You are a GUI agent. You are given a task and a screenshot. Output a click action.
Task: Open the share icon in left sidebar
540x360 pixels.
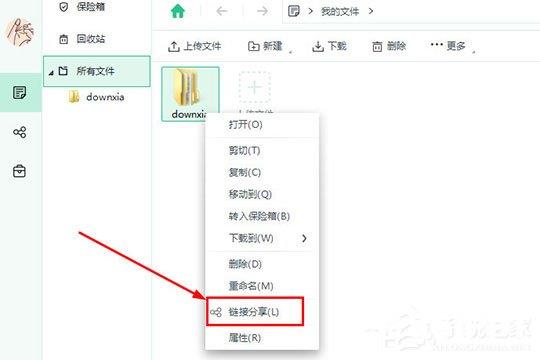(20, 132)
